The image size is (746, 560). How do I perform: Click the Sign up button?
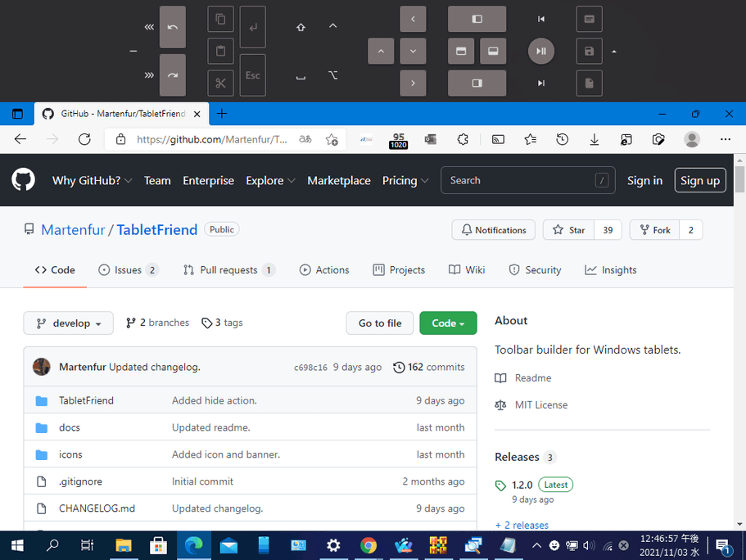[x=700, y=180]
